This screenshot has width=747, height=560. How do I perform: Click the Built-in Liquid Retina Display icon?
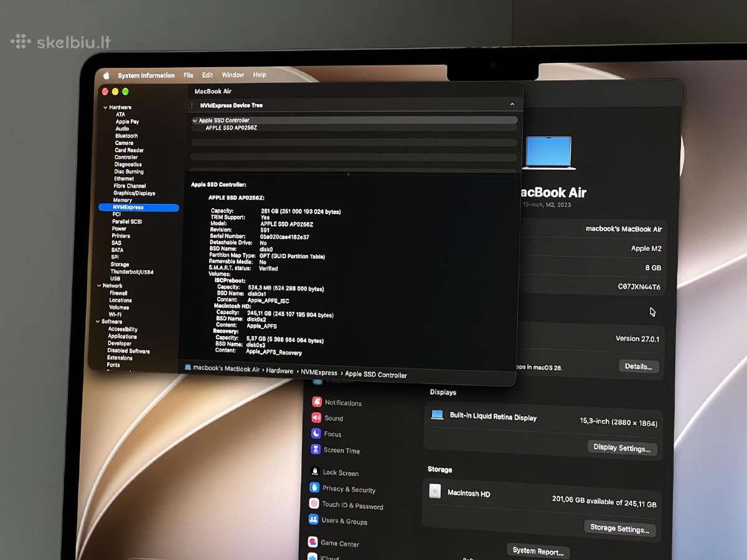coord(437,414)
